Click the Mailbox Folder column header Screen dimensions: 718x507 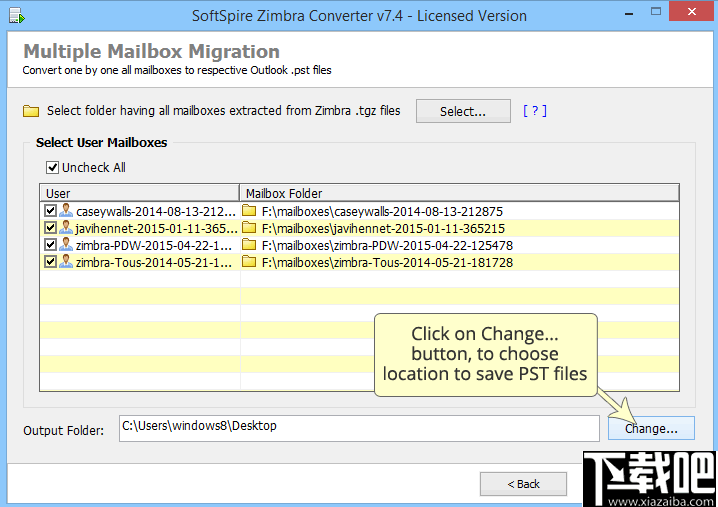point(459,193)
